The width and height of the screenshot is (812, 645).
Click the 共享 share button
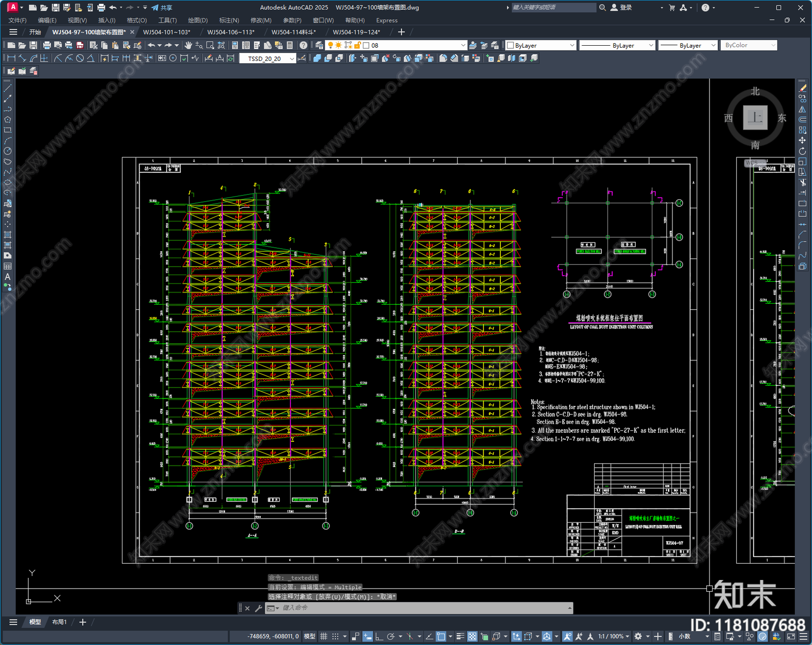tap(162, 8)
